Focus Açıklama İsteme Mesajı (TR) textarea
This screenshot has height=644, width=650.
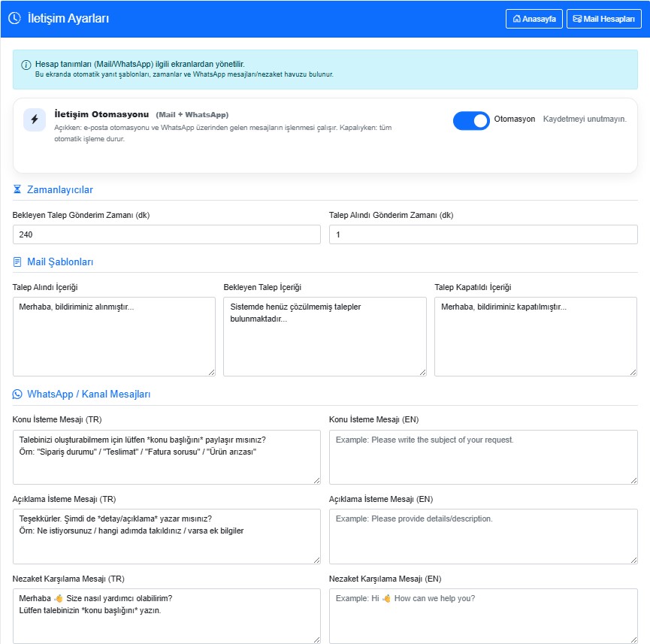(166, 536)
